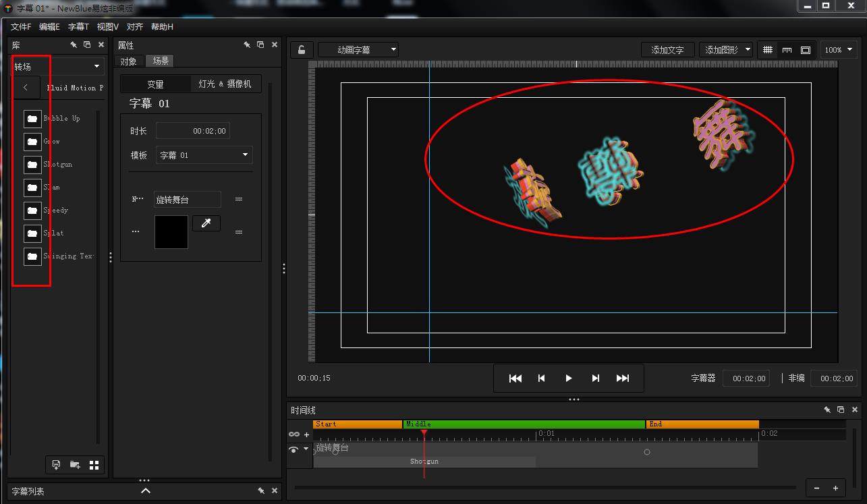Viewport: 867px width, 504px height.
Task: Click the keyframe icon beside color swatch
Action: (x=238, y=232)
